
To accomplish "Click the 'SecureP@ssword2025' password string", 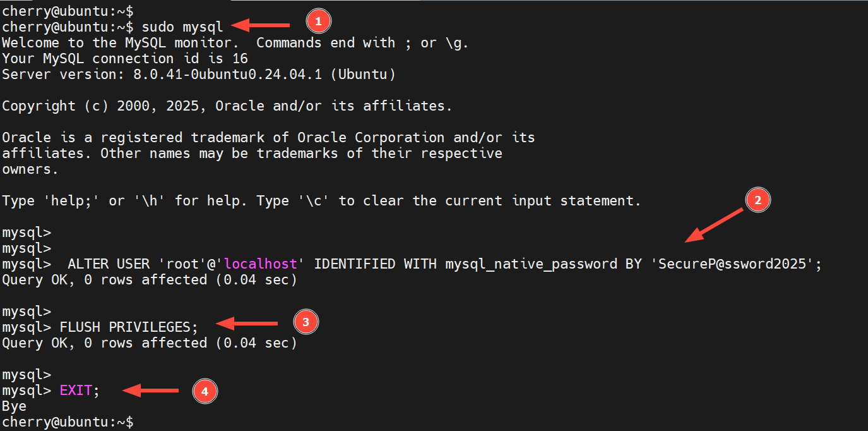I will 732,264.
